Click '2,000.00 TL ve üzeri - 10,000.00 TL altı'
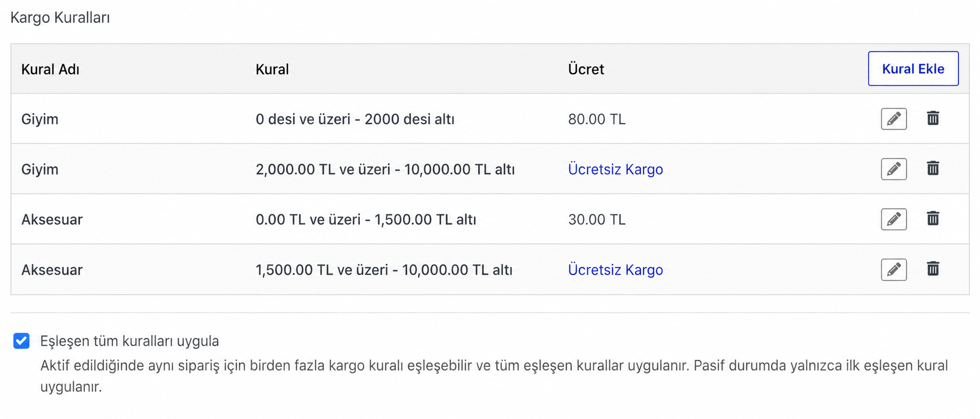The height and width of the screenshot is (419, 980). pos(385,169)
